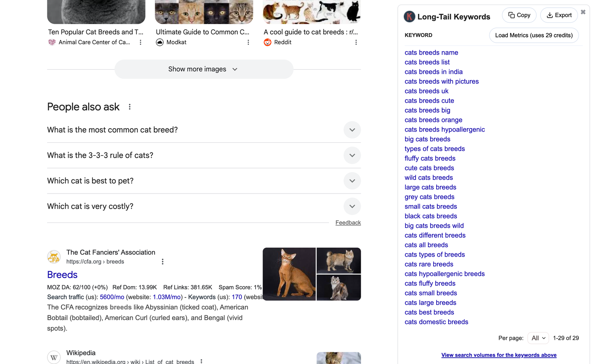Image resolution: width=616 pixels, height=364 pixels.
Task: Click the Keywords Everywhere logo icon
Action: pyautogui.click(x=409, y=17)
